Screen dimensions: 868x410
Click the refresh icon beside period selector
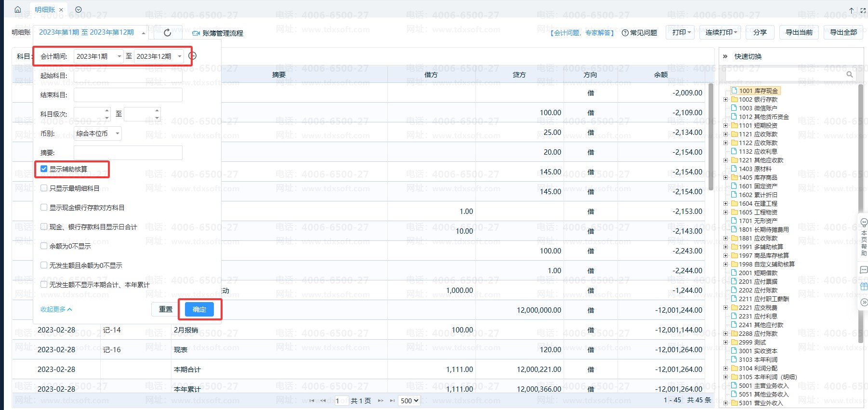(x=167, y=33)
